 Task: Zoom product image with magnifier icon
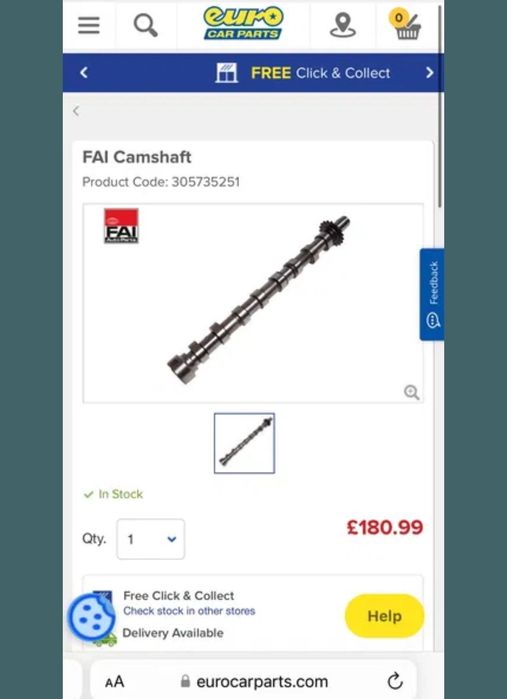[x=411, y=392]
